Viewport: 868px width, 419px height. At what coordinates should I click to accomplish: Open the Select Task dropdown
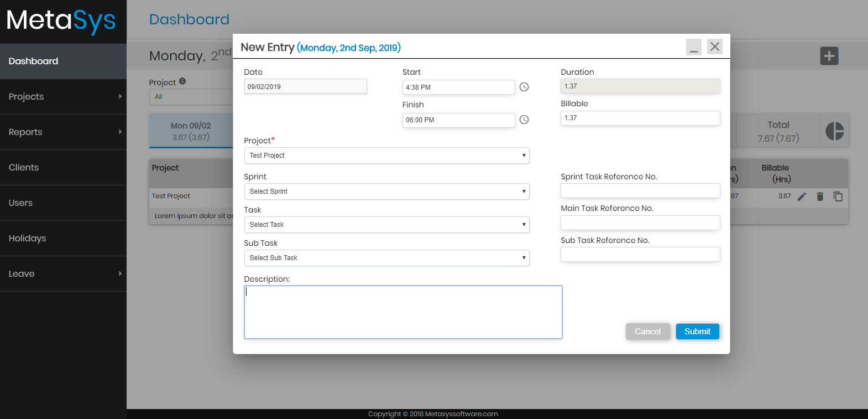pos(386,225)
